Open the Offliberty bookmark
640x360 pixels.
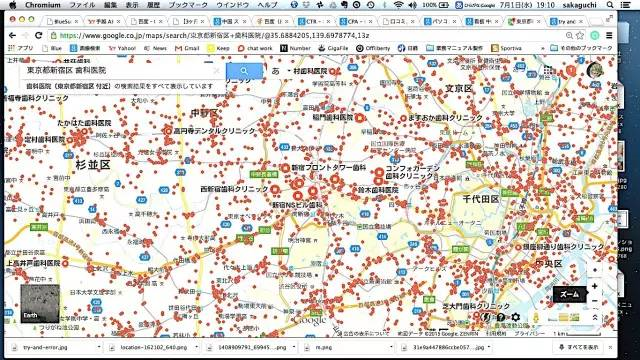[373, 48]
